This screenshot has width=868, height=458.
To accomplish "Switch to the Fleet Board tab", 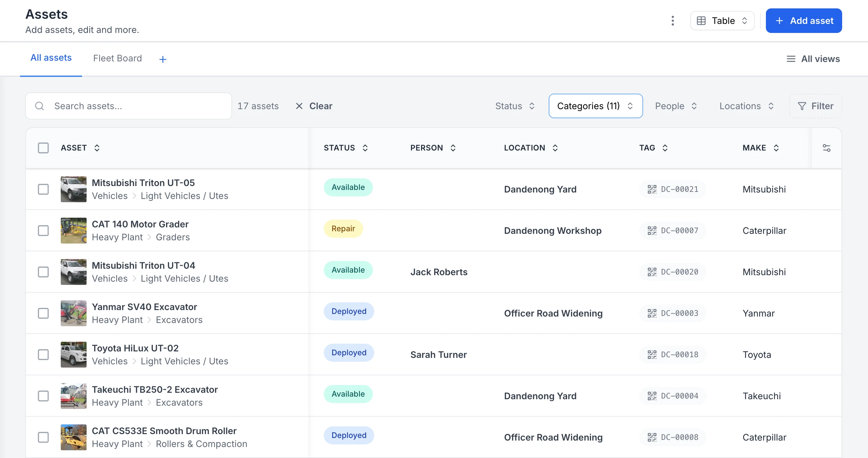I will [117, 58].
